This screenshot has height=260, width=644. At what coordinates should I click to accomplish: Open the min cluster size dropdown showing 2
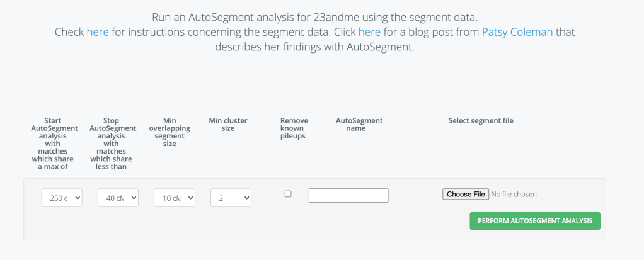coord(231,198)
